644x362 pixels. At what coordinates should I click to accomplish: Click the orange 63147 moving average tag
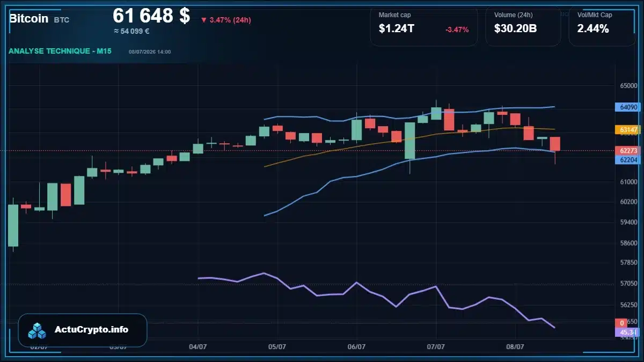pos(627,130)
